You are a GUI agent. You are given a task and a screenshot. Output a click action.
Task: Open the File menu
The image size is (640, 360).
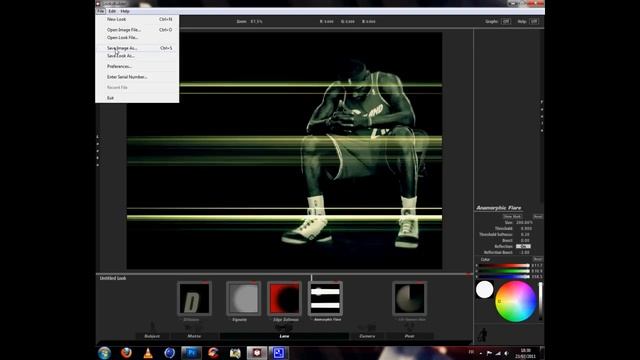101,11
